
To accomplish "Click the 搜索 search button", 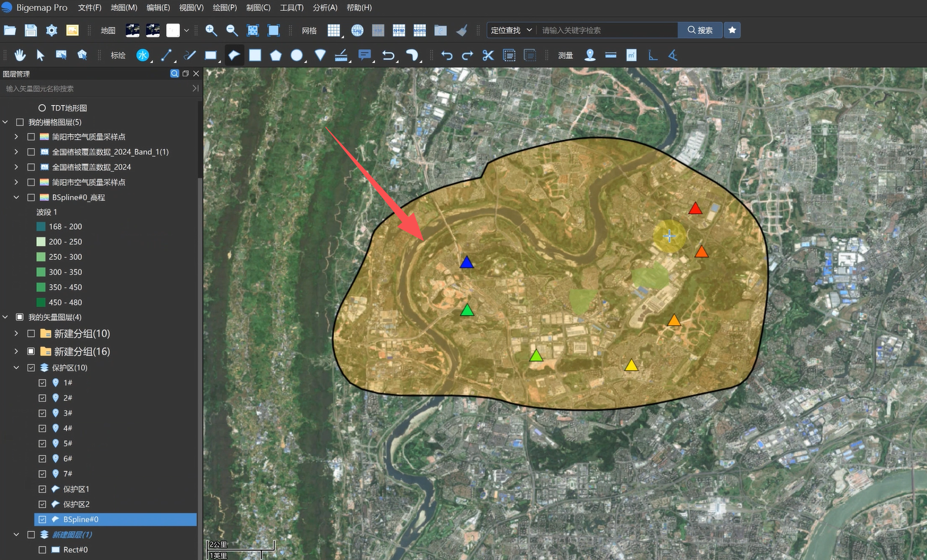I will [x=700, y=30].
